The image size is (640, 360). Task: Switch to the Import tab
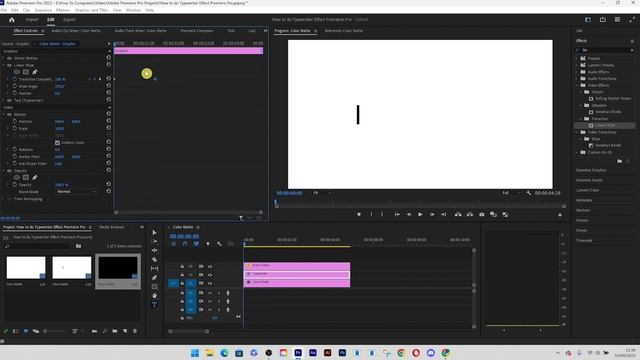point(31,20)
